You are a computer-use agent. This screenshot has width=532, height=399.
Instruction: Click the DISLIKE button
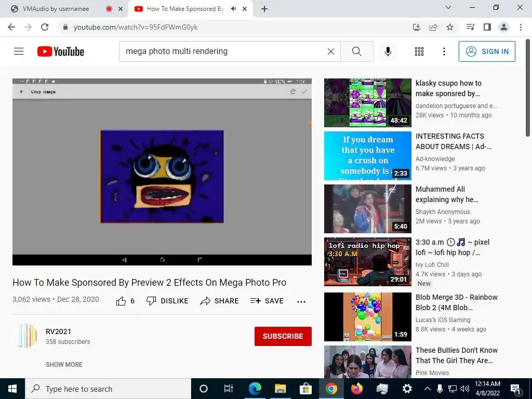coord(167,301)
